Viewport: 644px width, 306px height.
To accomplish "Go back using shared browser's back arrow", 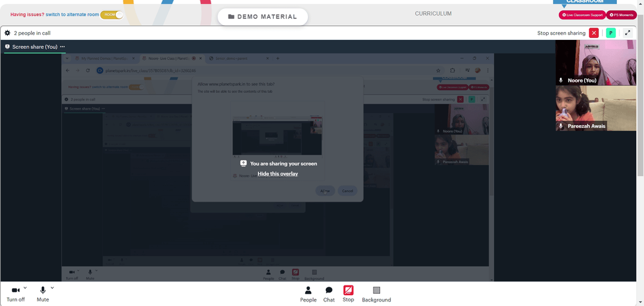I will [68, 71].
